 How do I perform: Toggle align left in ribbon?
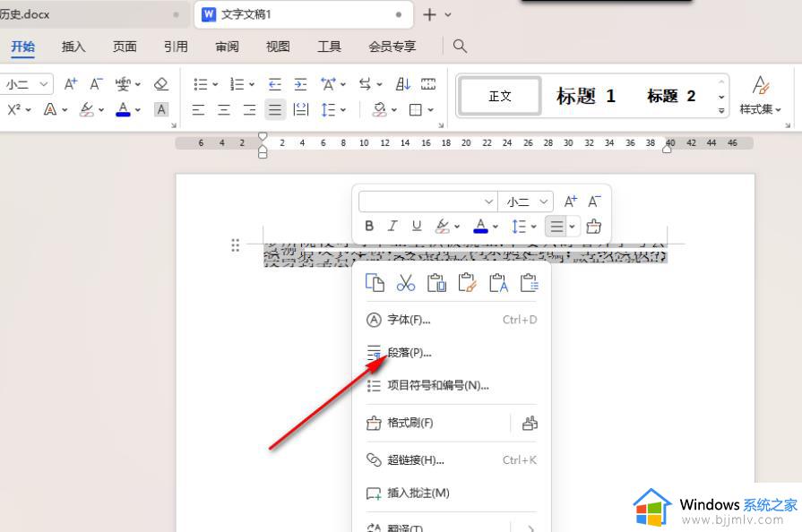tap(198, 109)
